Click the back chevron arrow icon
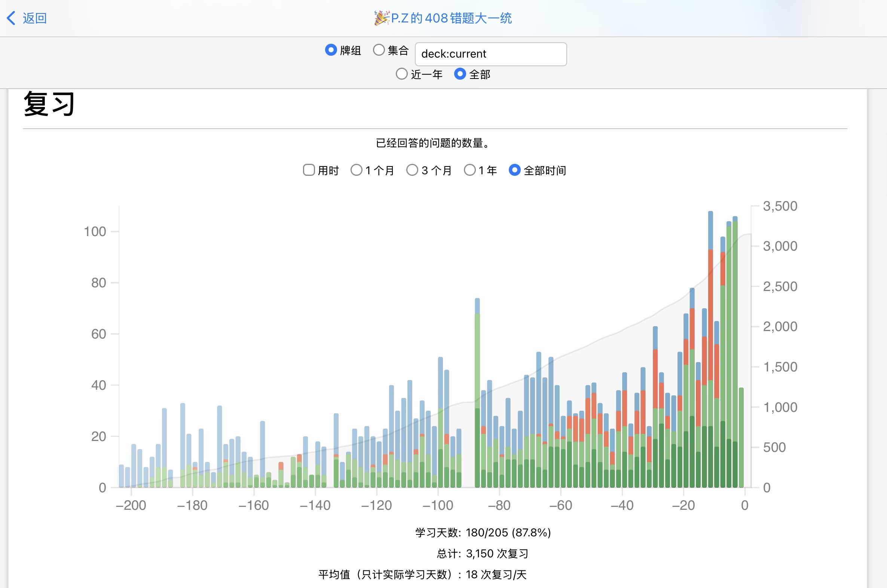The height and width of the screenshot is (588, 887). pyautogui.click(x=11, y=18)
